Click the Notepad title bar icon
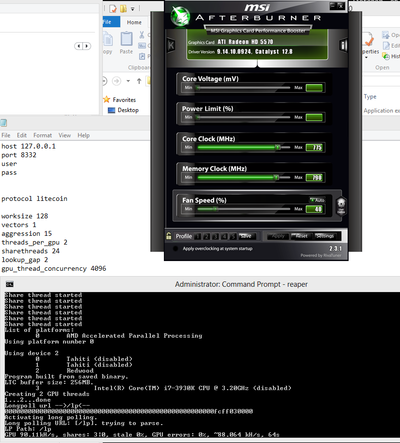400x443 pixels. [x=3, y=123]
